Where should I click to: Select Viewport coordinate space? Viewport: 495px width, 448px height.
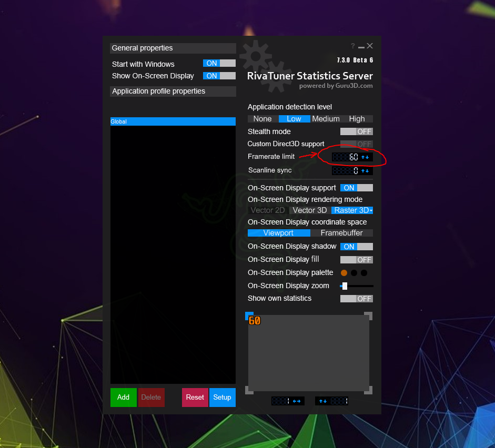[279, 233]
